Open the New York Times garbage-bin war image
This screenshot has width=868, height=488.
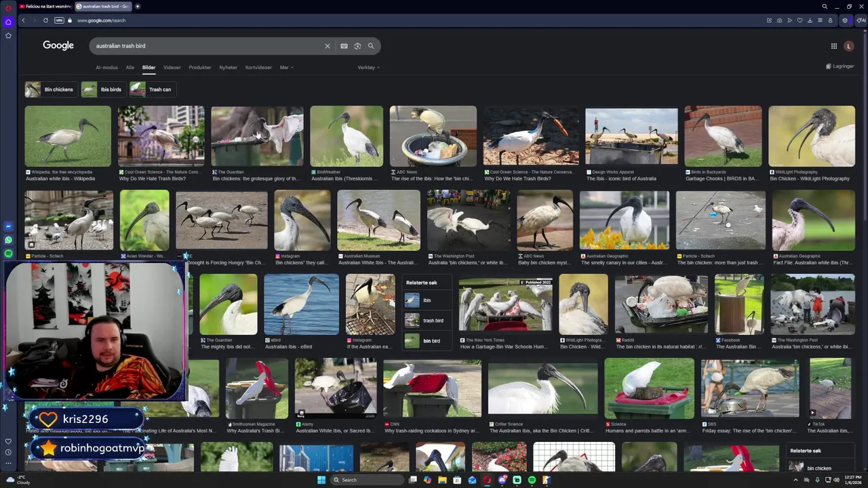(505, 305)
